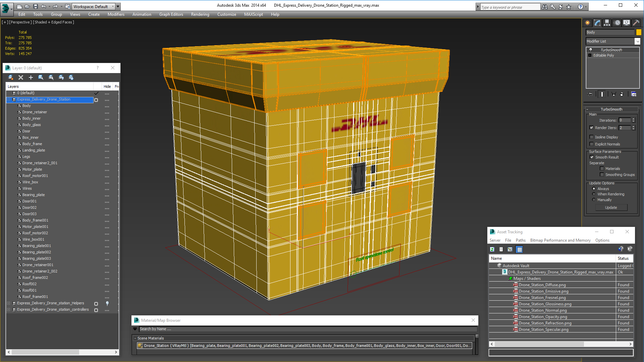
Task: Click the Body object color swatch
Action: 639,32
